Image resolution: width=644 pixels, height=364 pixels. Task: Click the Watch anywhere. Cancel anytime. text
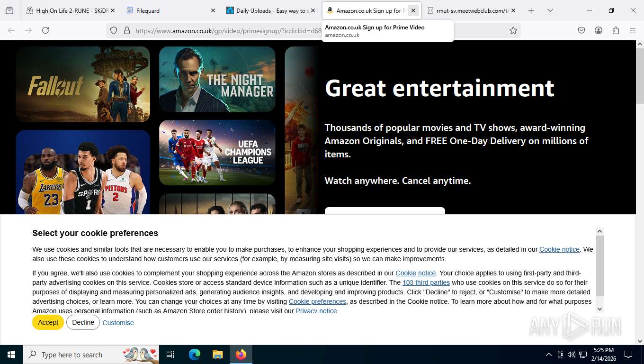(x=398, y=181)
